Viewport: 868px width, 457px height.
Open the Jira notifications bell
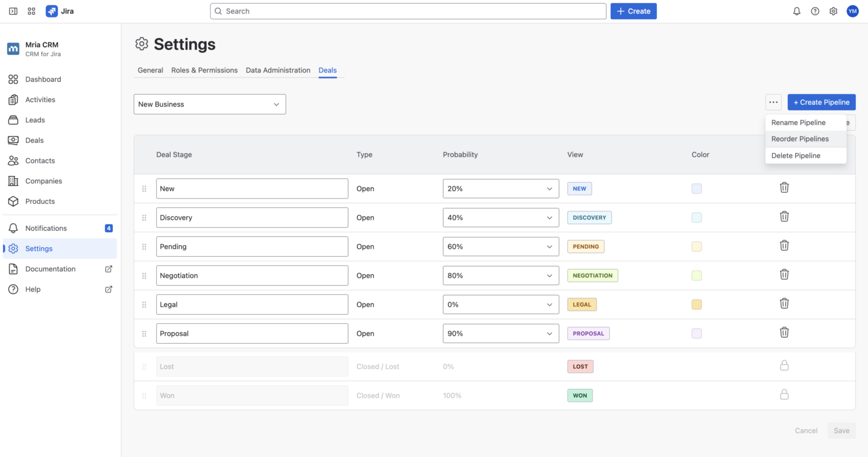pos(796,11)
